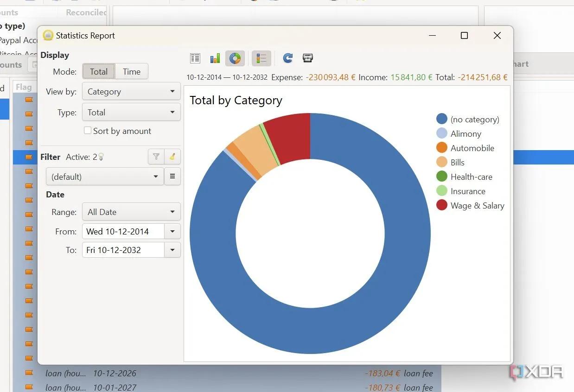Expand the Type dropdown showing Total

coord(131,112)
